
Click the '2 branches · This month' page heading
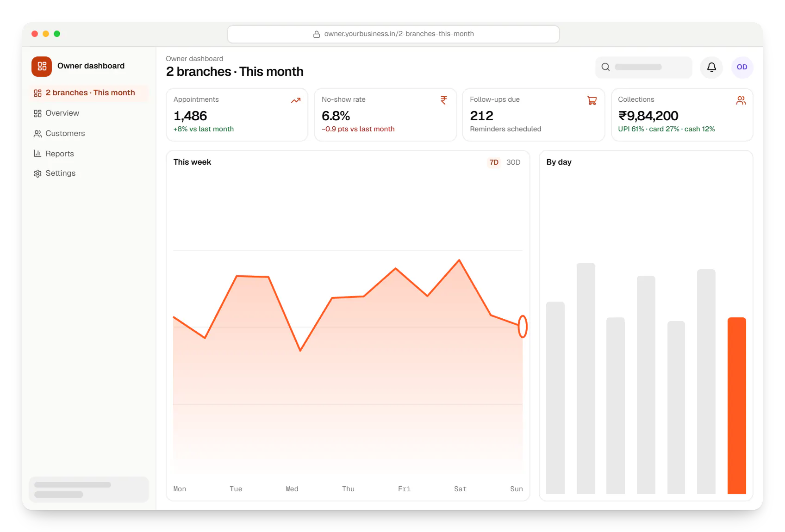tap(235, 72)
